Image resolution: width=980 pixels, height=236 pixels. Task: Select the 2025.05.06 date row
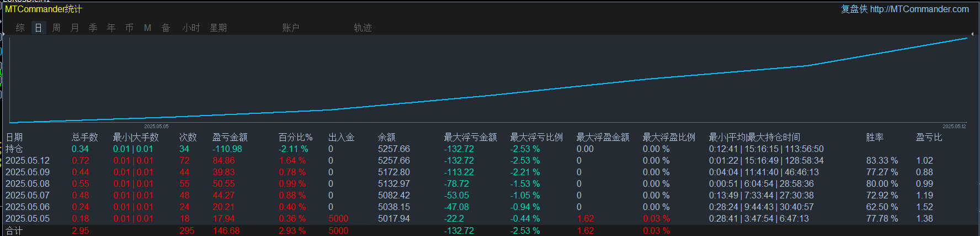28,207
